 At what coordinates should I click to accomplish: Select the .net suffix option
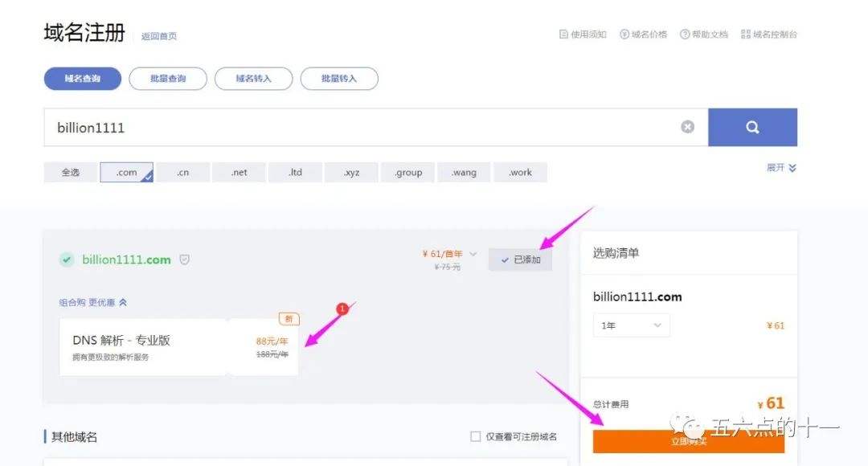tap(240, 172)
